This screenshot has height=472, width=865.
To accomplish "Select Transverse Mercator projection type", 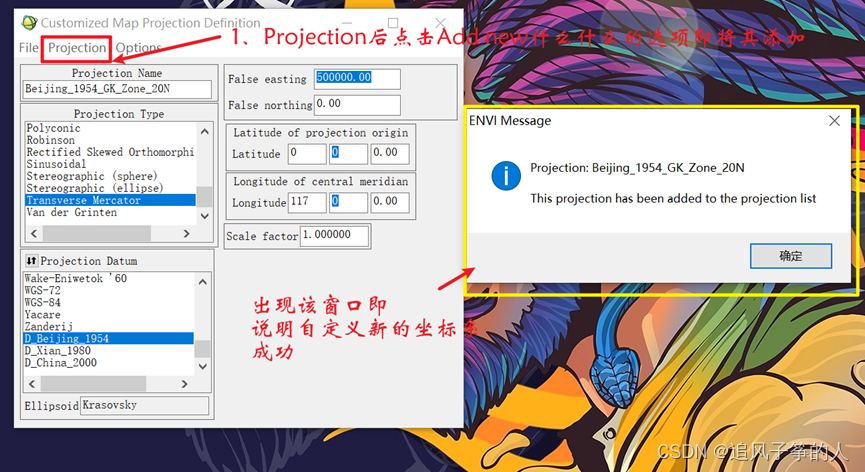I will click(110, 200).
